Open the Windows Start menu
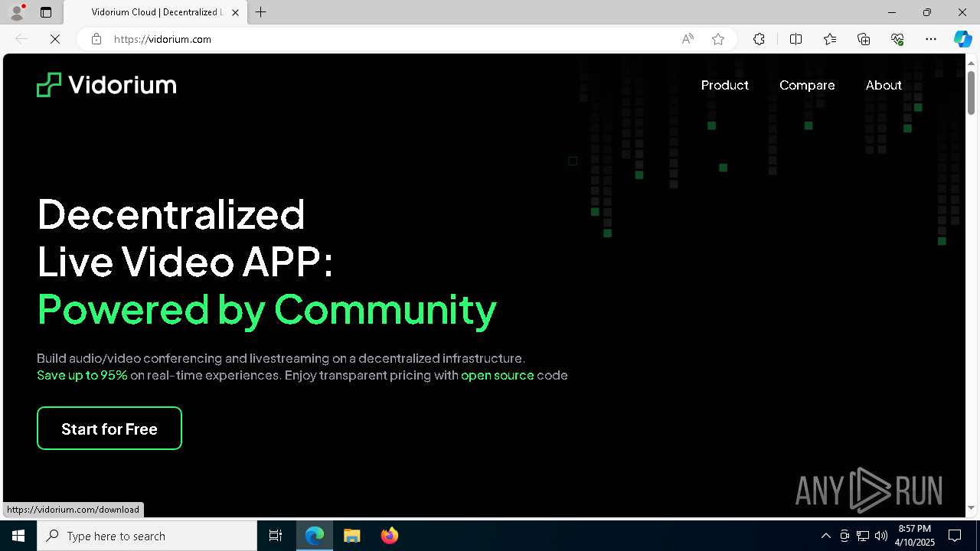This screenshot has width=980, height=551. coord(18,536)
